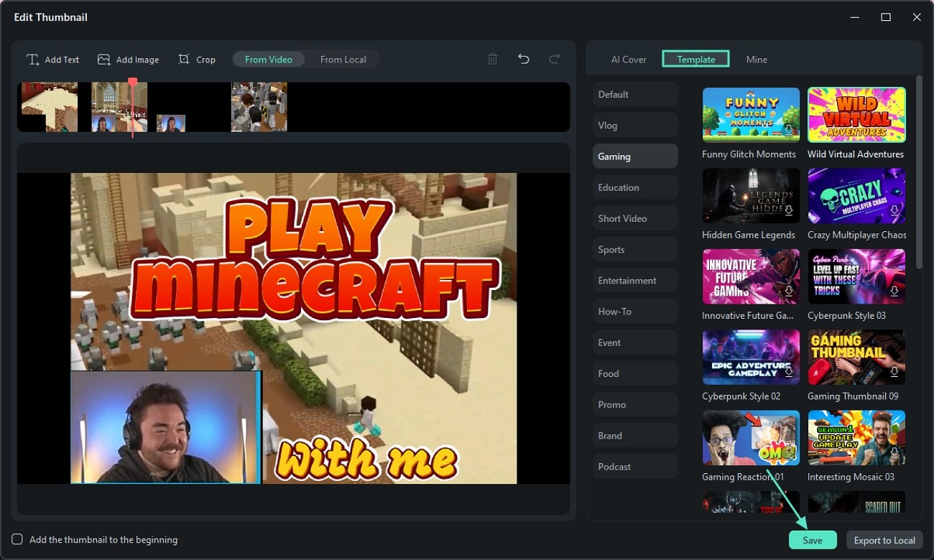Image resolution: width=934 pixels, height=560 pixels.
Task: Select the Entertainment template category
Action: tap(635, 280)
